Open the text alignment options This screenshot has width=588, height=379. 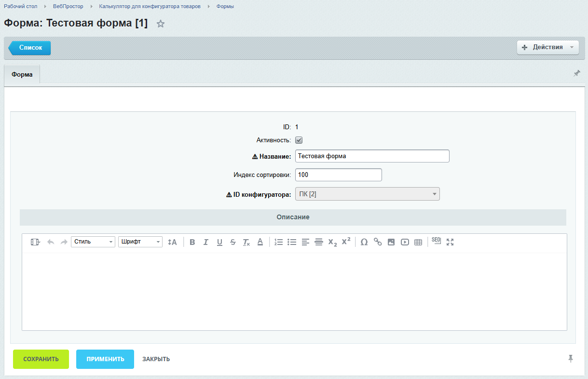pyautogui.click(x=305, y=242)
